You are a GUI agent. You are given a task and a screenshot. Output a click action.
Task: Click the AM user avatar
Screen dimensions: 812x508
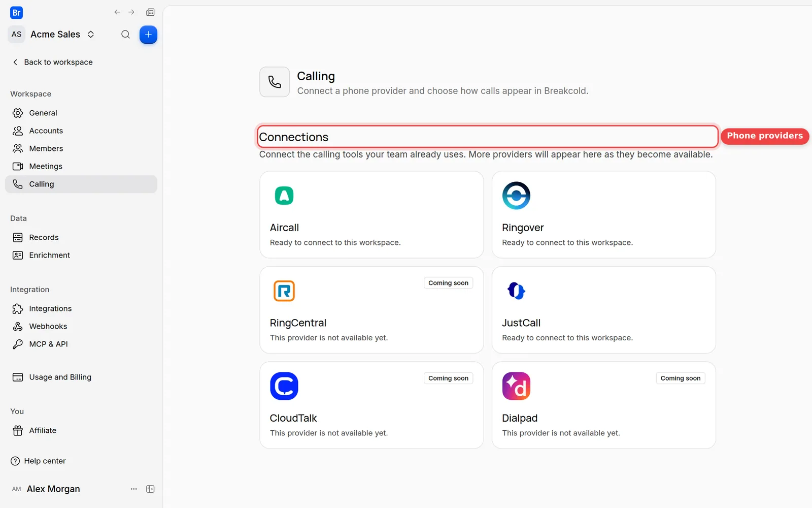coord(17,489)
